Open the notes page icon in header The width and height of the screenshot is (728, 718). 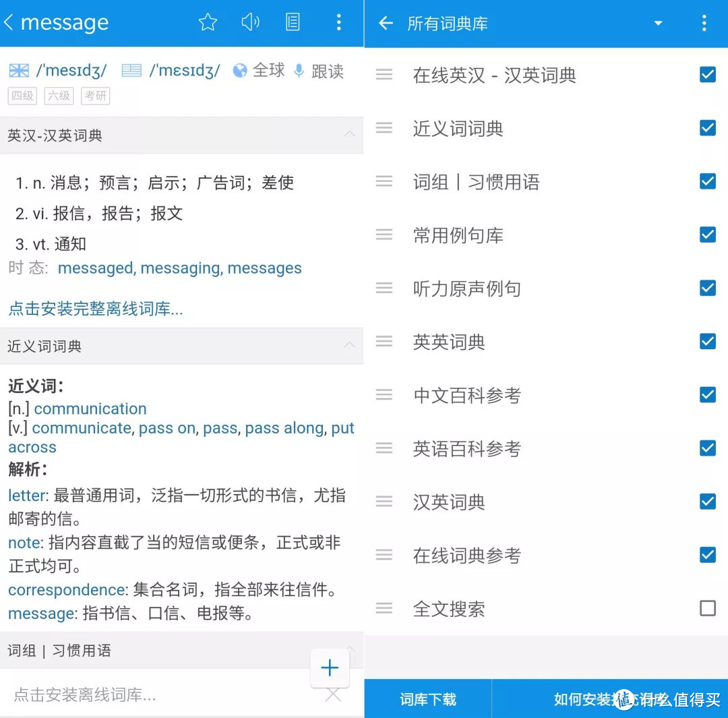293,22
